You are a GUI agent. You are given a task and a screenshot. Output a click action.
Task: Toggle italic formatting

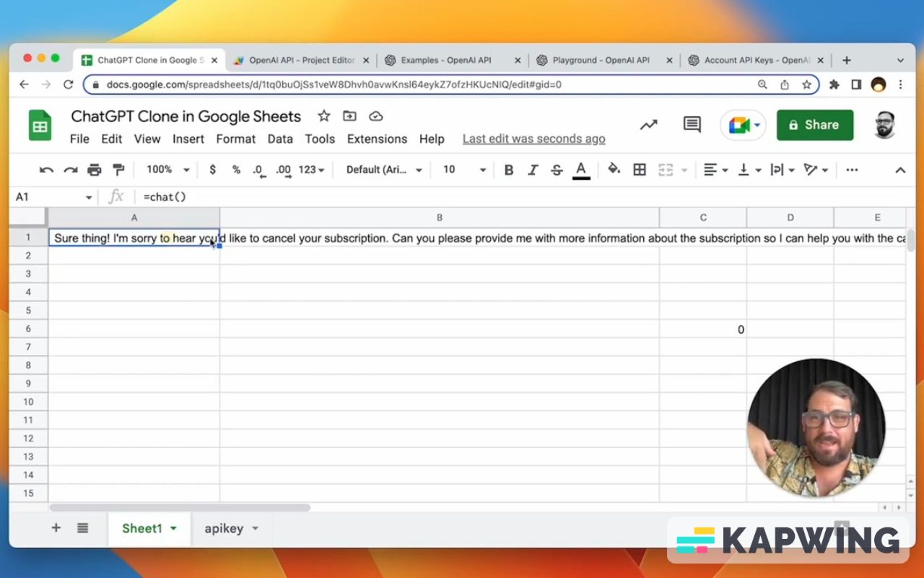pyautogui.click(x=533, y=170)
